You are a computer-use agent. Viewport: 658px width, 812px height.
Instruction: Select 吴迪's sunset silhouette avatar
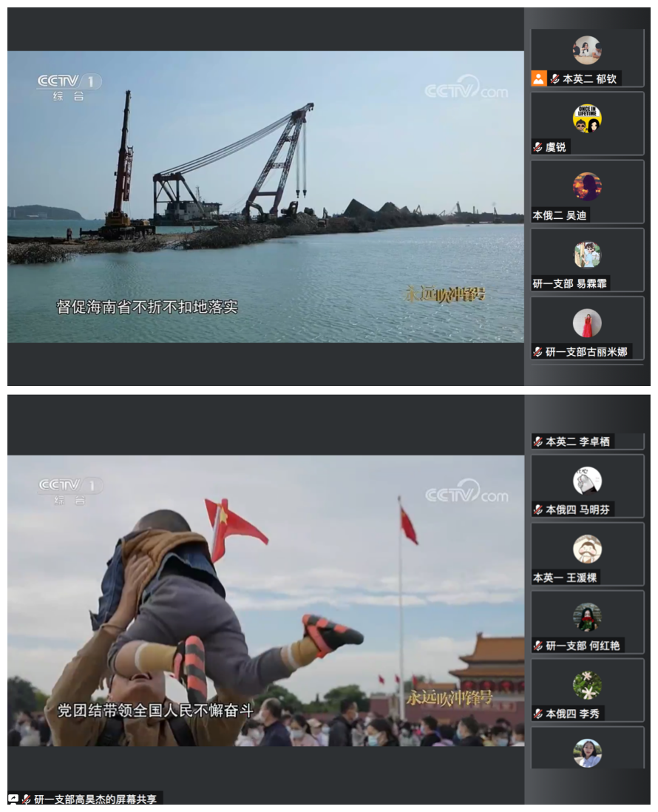587,186
